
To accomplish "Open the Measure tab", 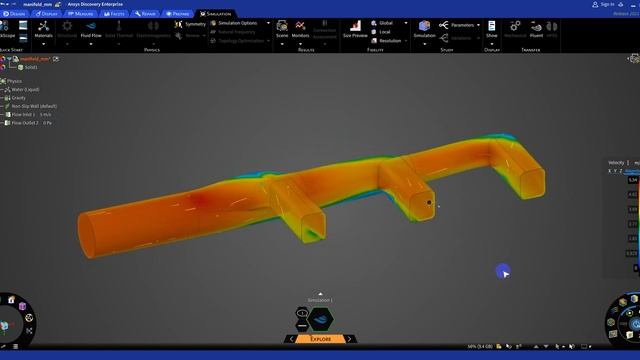I will pyautogui.click(x=80, y=14).
